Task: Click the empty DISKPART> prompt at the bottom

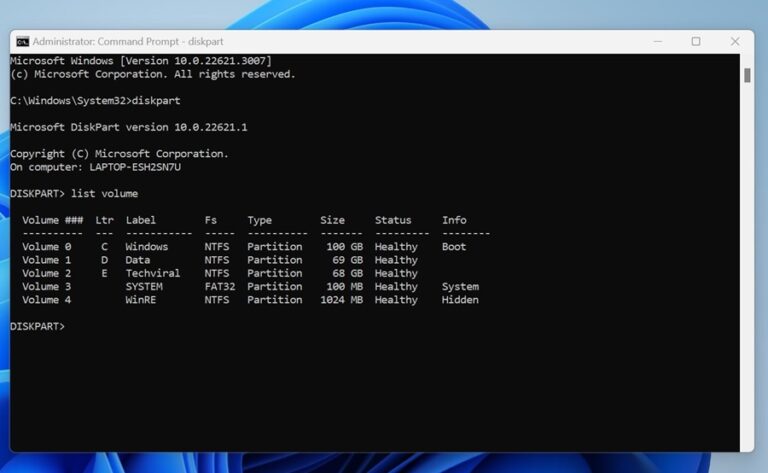Action: pyautogui.click(x=37, y=326)
